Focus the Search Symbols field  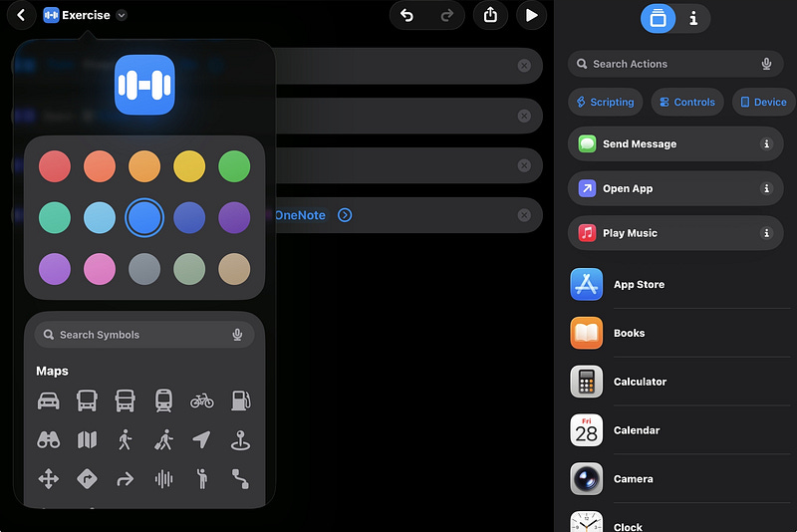(x=144, y=335)
